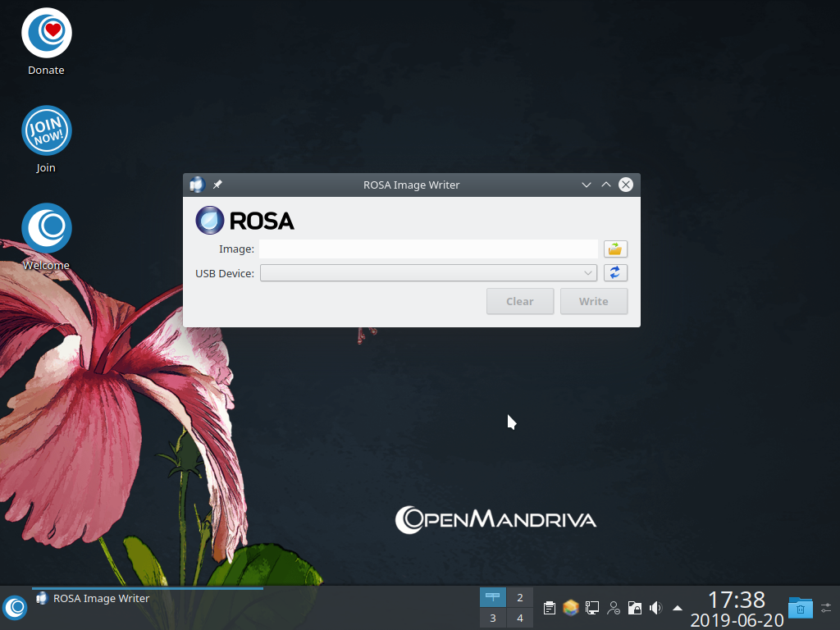This screenshot has width=840, height=630.
Task: Open the Join desktop icon
Action: (46, 130)
